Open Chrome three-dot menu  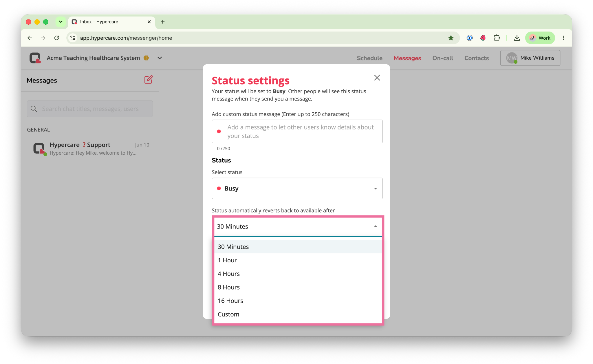(563, 38)
